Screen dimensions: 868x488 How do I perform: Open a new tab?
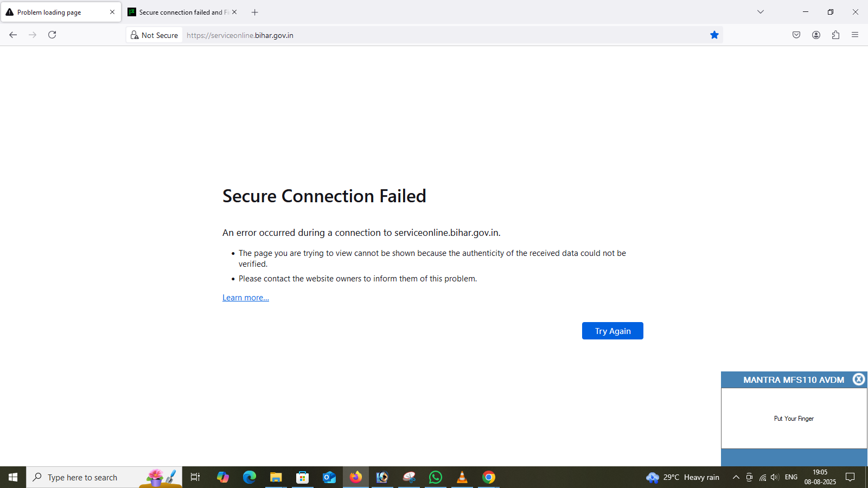pos(255,12)
